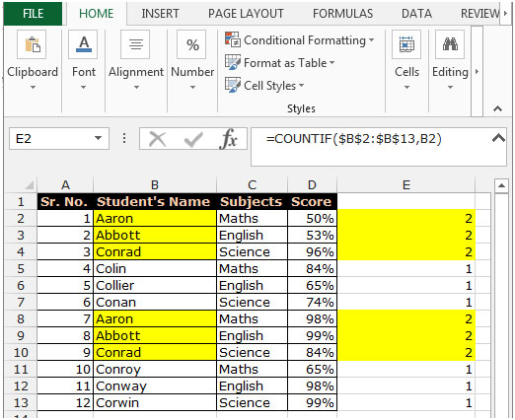This screenshot has width=515, height=420.
Task: Click the Insert Function fx icon
Action: point(228,139)
